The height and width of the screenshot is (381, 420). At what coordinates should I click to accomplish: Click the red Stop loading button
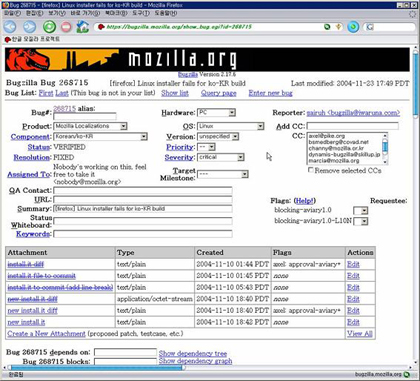click(x=66, y=27)
